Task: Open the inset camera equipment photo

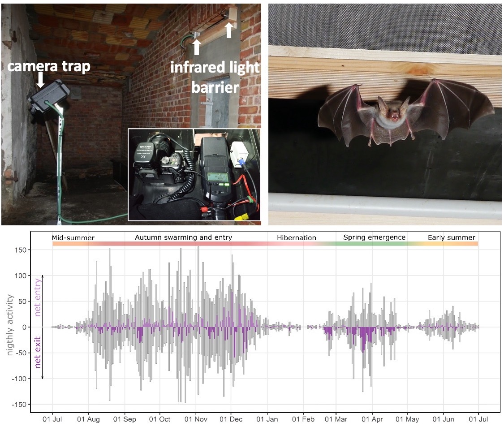Action: [x=194, y=175]
